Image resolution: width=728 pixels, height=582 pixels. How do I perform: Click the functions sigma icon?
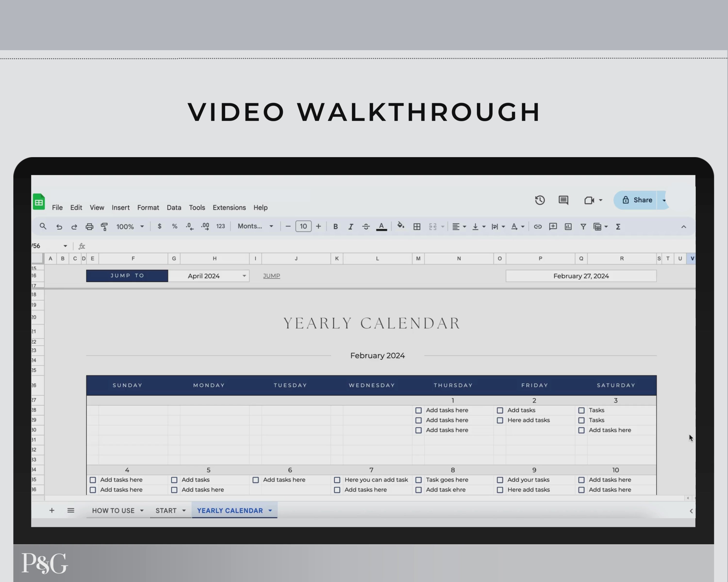618,227
